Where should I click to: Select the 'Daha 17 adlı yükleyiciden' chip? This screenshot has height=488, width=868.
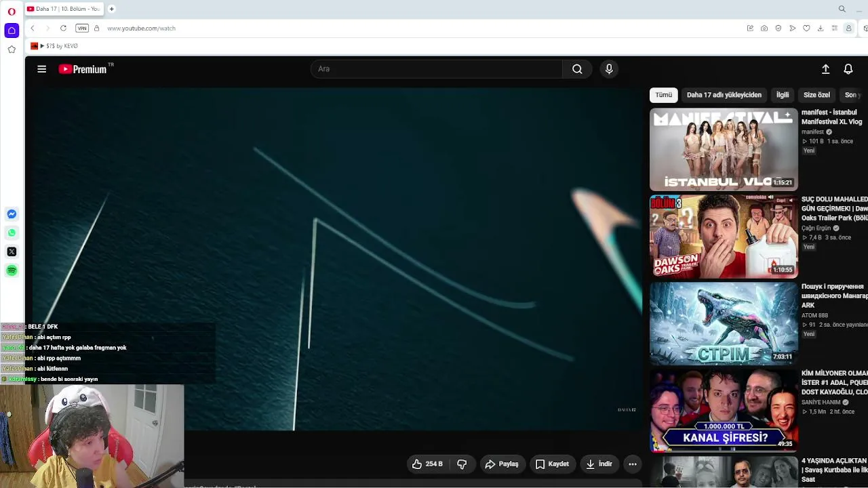tap(724, 95)
